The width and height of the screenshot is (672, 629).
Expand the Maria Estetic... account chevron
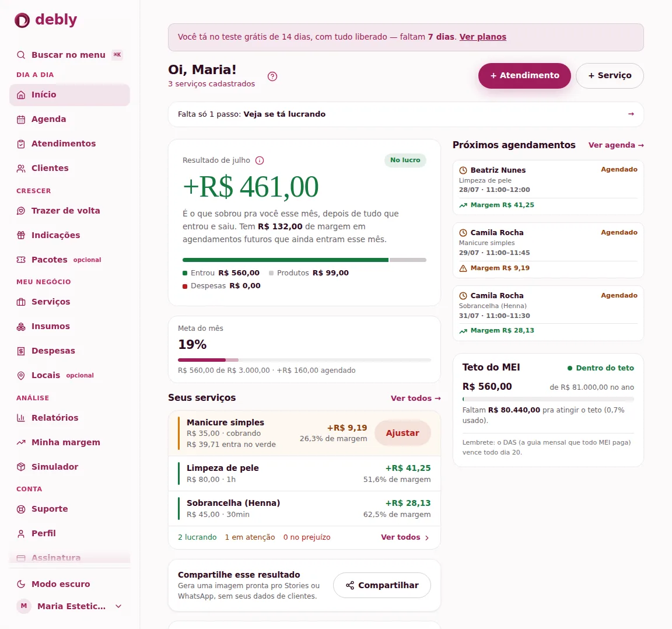point(118,606)
